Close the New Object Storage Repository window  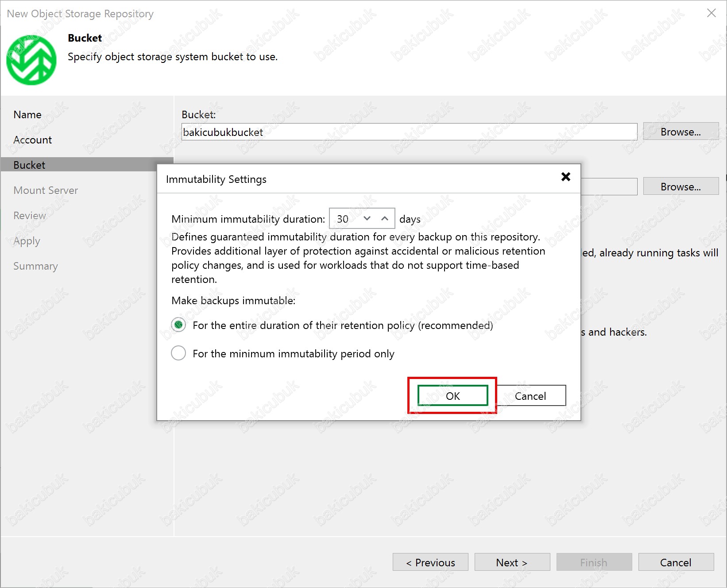click(711, 13)
